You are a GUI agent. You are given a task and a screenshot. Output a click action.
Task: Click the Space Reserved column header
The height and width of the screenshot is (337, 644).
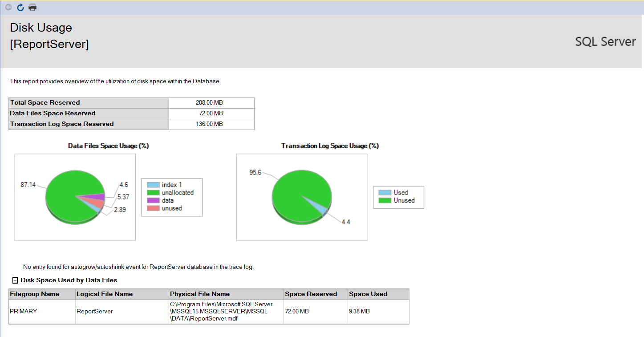pyautogui.click(x=316, y=294)
